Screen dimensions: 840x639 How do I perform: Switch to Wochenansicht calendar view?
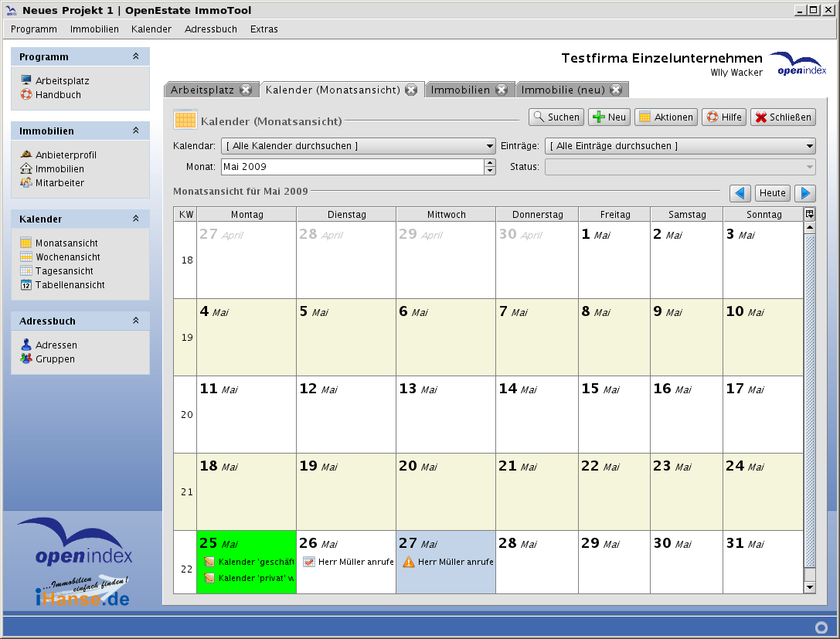tap(67, 257)
